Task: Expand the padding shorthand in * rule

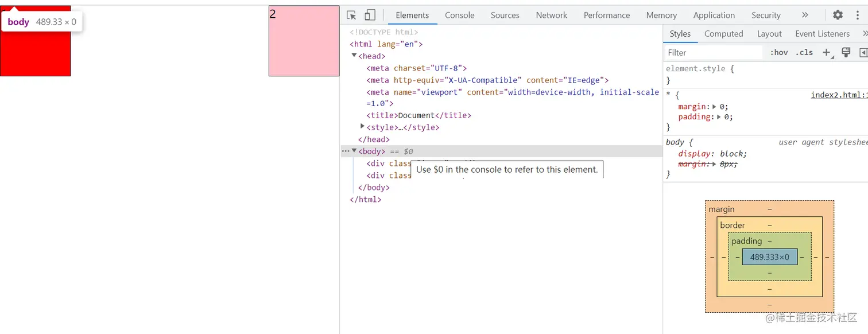Action: [719, 116]
